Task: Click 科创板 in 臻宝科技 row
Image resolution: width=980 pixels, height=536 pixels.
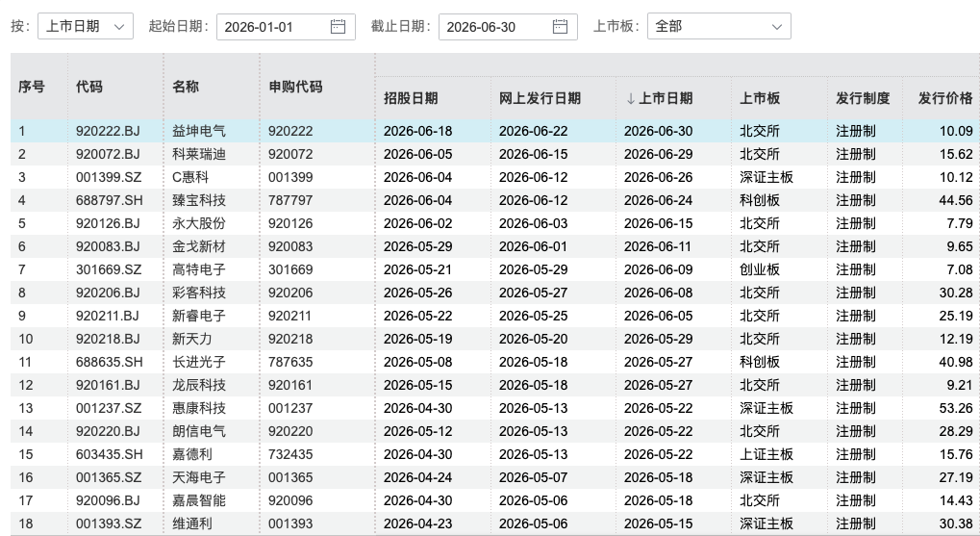Action: (760, 201)
